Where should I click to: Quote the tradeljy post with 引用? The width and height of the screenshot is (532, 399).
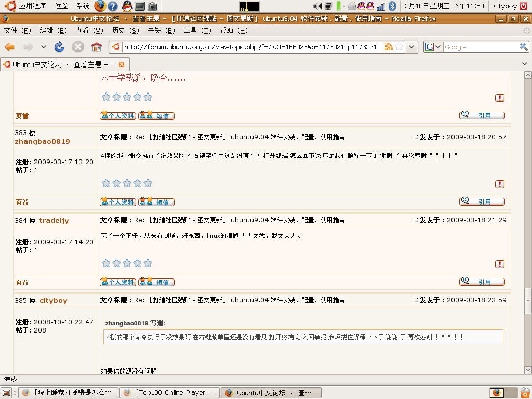pyautogui.click(x=482, y=282)
